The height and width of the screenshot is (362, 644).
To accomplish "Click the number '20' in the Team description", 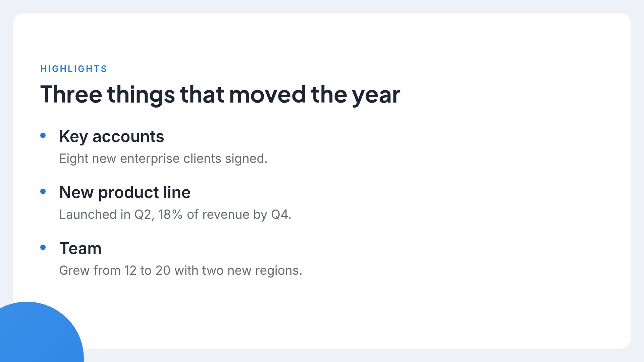I will [163, 270].
